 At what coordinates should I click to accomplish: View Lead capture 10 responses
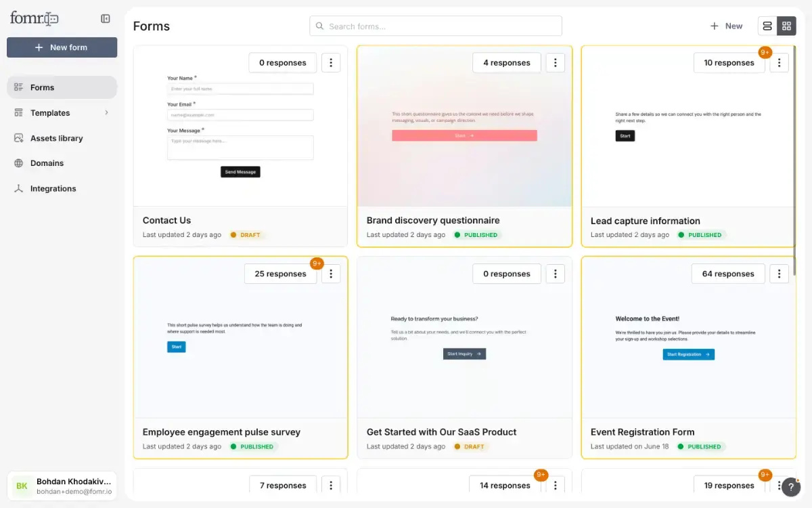(x=729, y=63)
